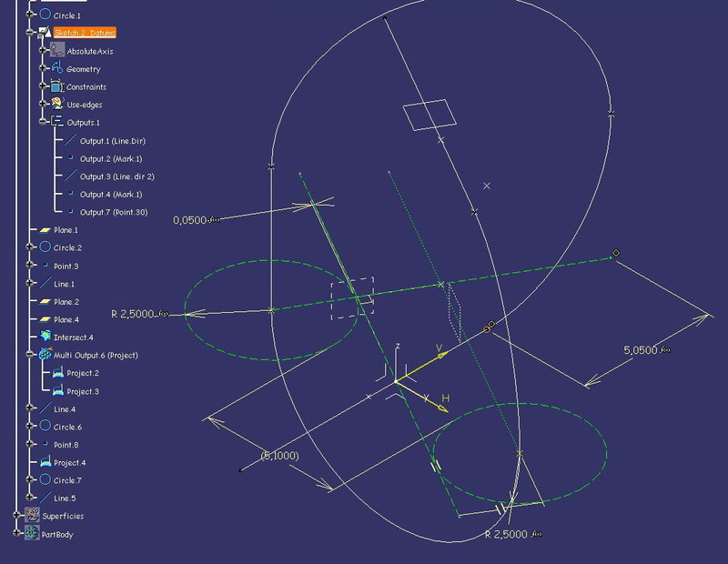
Task: Collapse the Sketch.2_Datums node
Action: click(30, 33)
